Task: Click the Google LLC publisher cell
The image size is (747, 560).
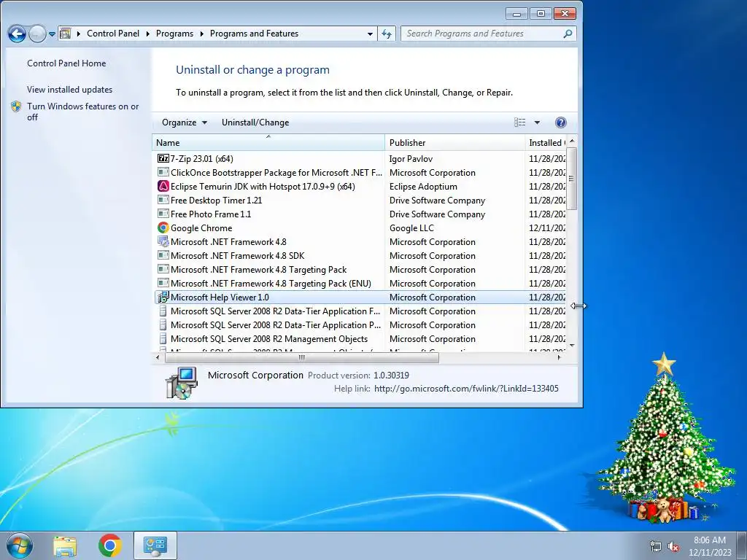Action: point(411,227)
